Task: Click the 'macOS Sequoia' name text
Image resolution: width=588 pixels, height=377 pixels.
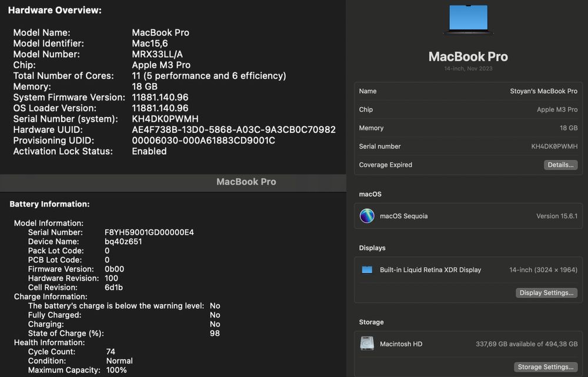Action: click(403, 216)
